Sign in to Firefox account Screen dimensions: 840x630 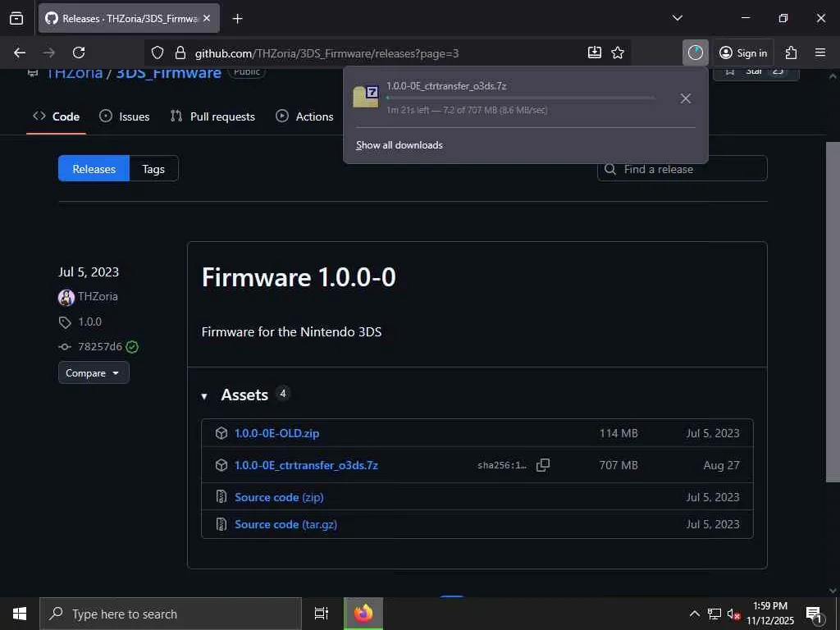click(x=743, y=52)
